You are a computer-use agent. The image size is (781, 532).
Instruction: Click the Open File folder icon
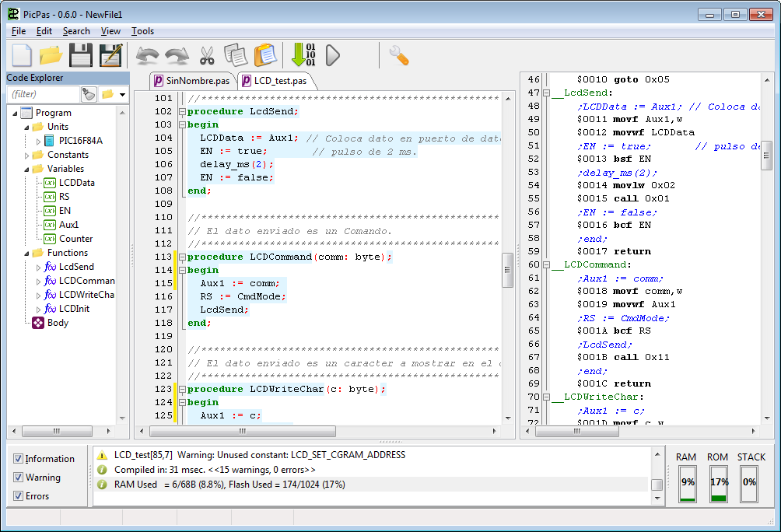[x=51, y=55]
